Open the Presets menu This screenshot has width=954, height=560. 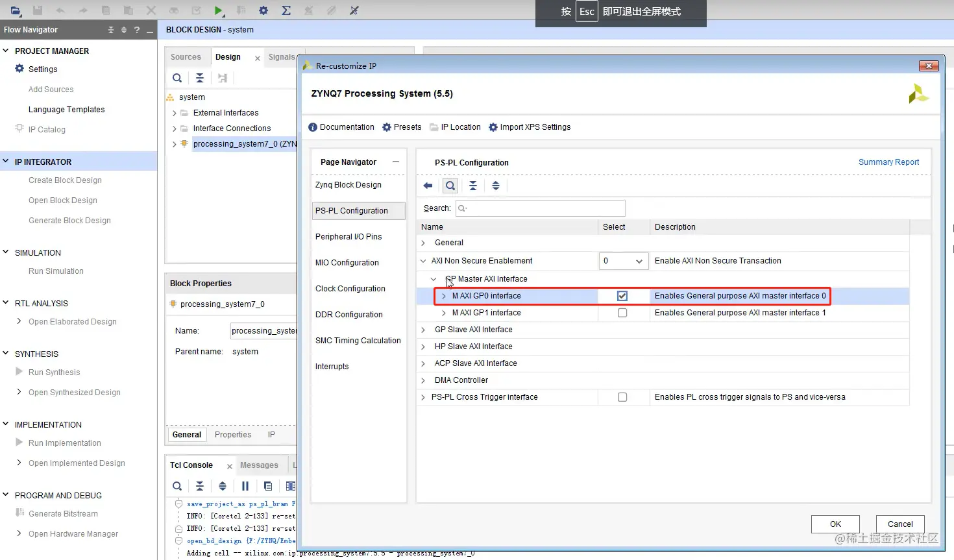point(402,127)
